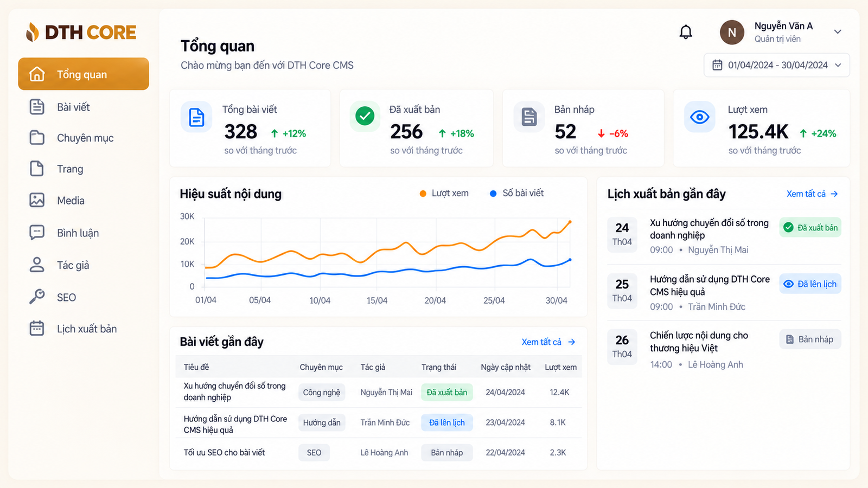Click the Đã lên lịch status in the articles table
Image resolution: width=868 pixels, height=488 pixels.
click(x=447, y=422)
